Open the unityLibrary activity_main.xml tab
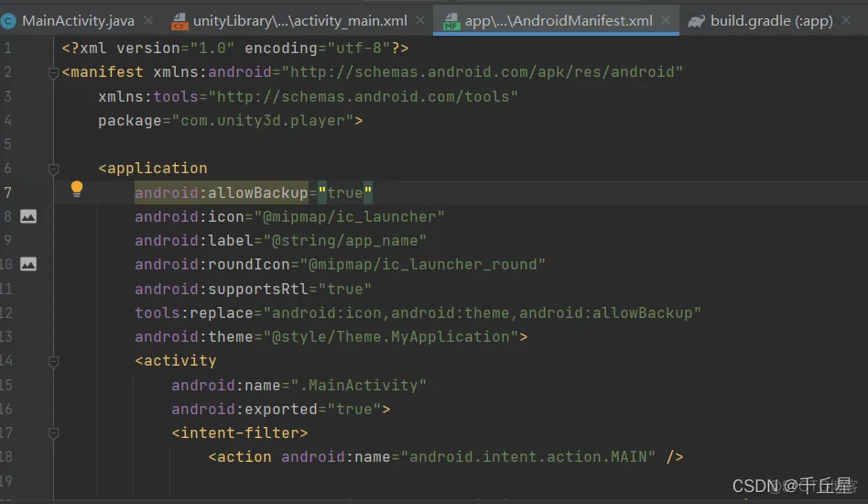 299,21
